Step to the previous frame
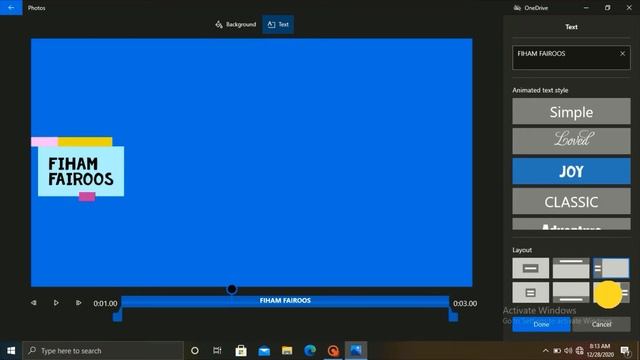This screenshot has width=640, height=360. (x=33, y=303)
